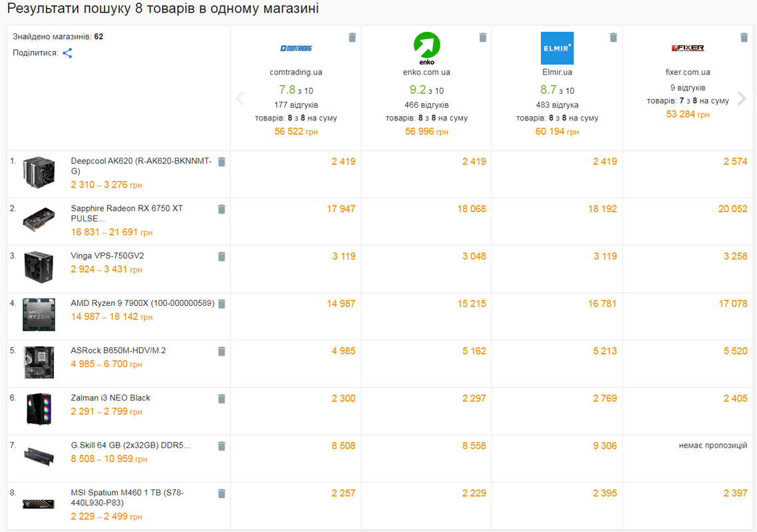Delete AMD Ryzen 9 7900X row

222,304
